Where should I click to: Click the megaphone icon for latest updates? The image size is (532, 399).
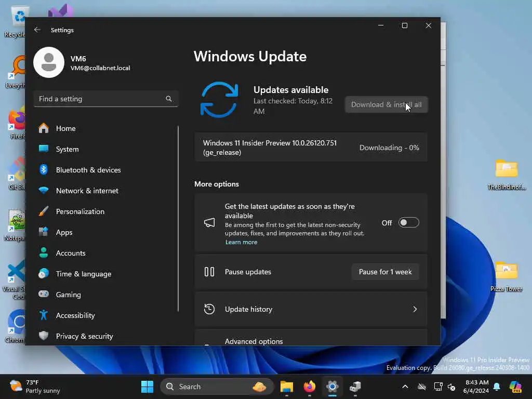tap(209, 222)
